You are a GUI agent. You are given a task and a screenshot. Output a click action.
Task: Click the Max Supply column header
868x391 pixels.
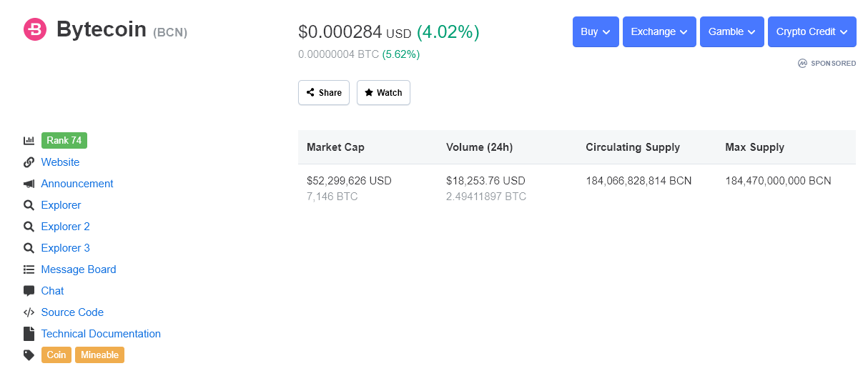[x=754, y=147]
